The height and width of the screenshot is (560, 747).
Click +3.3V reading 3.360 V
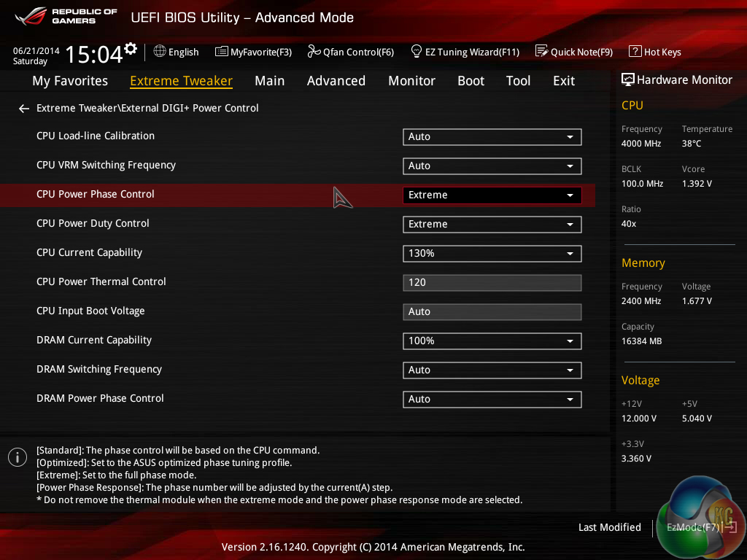coord(636,459)
